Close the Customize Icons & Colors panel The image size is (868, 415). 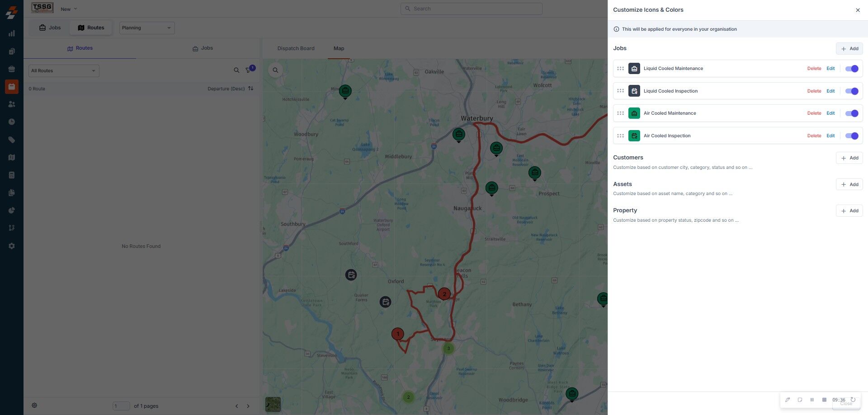[x=858, y=10]
